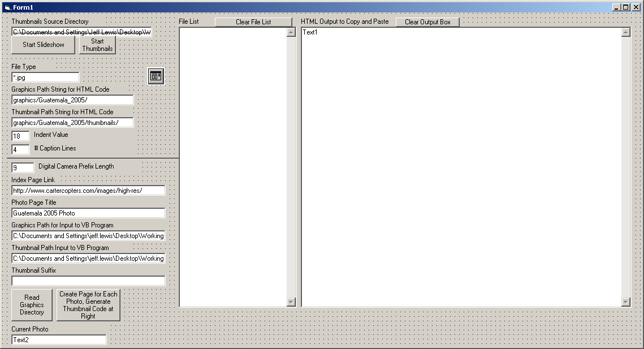Click the File List scrollbar track
The height and width of the screenshot is (349, 644).
[x=291, y=167]
